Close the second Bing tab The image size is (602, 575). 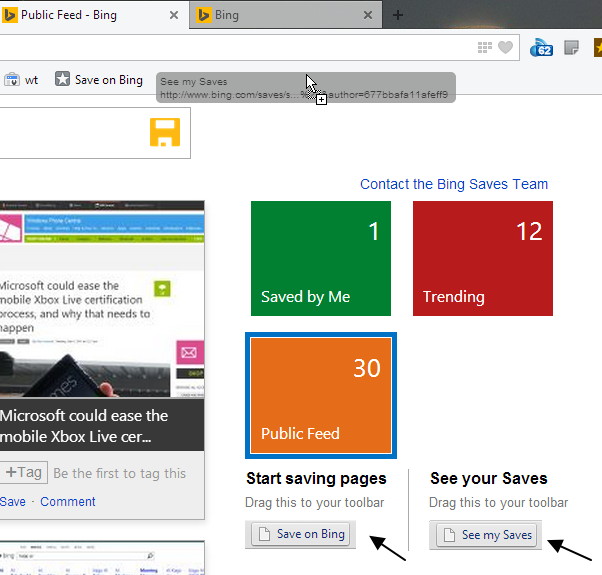point(368,15)
